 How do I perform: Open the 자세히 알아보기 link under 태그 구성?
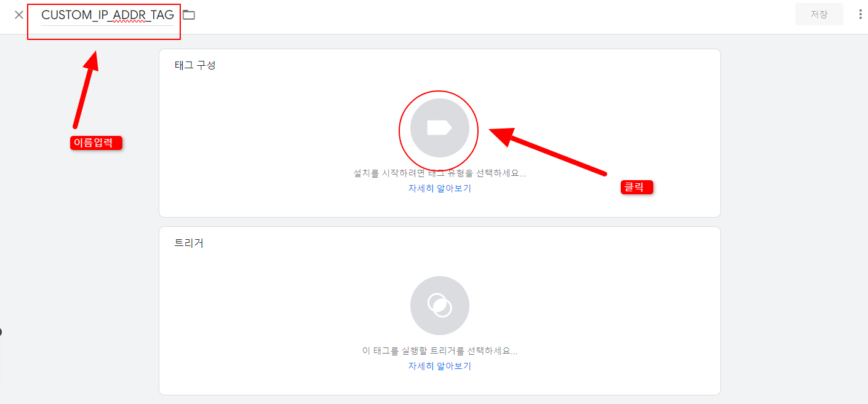438,188
